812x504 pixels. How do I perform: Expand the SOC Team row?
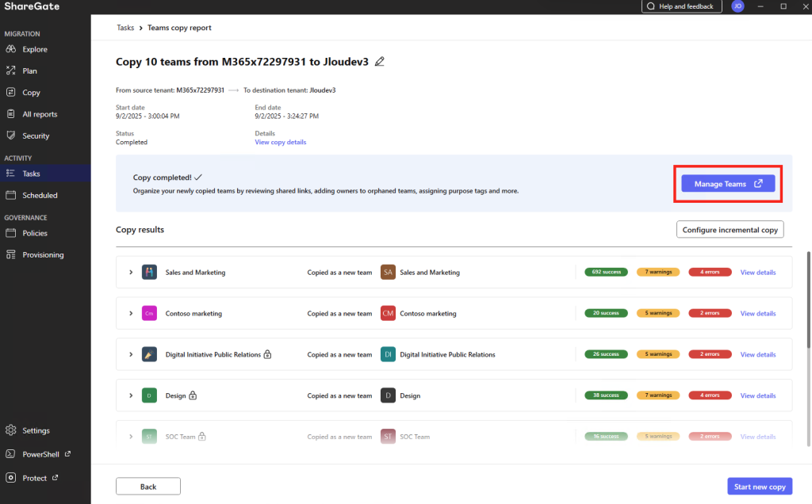pyautogui.click(x=131, y=437)
